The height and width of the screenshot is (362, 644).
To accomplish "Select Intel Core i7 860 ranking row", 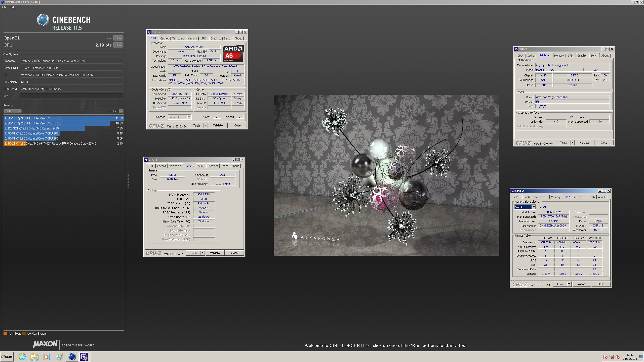I will click(63, 139).
